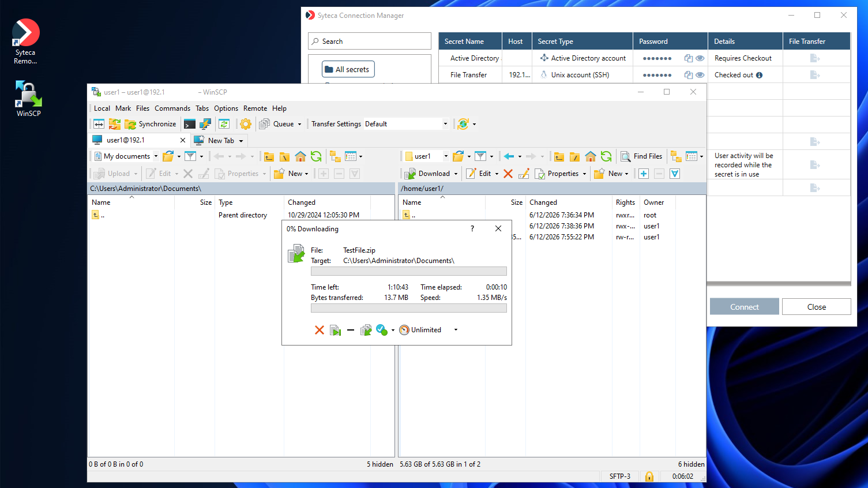Image resolution: width=868 pixels, height=488 pixels.
Task: Expand the Download button dropdown arrow
Action: point(456,174)
